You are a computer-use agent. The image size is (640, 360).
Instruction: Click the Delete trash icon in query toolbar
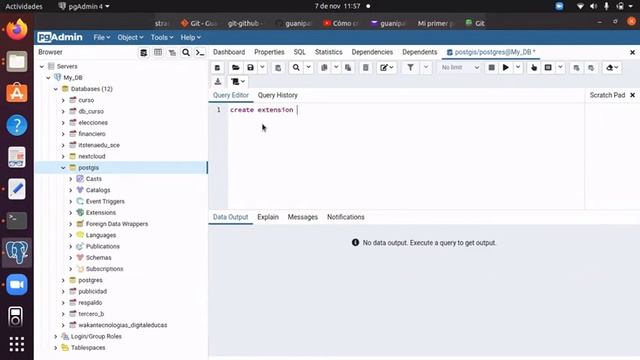[366, 68]
